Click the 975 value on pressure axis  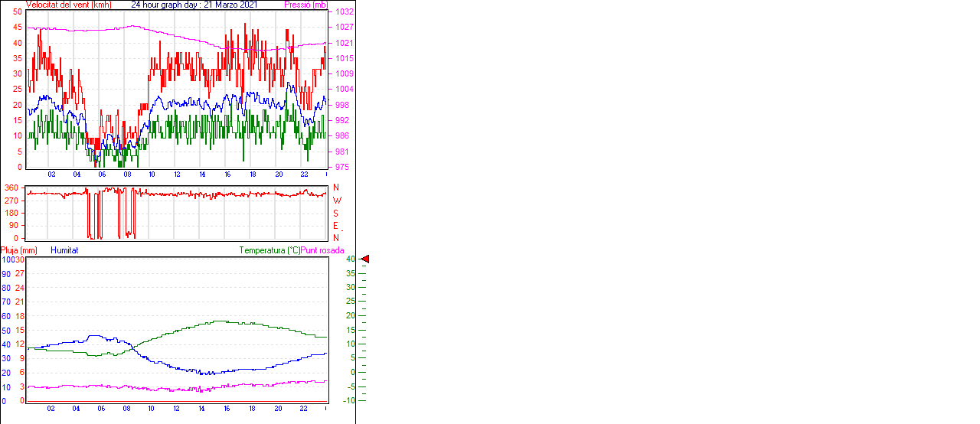pyautogui.click(x=341, y=167)
